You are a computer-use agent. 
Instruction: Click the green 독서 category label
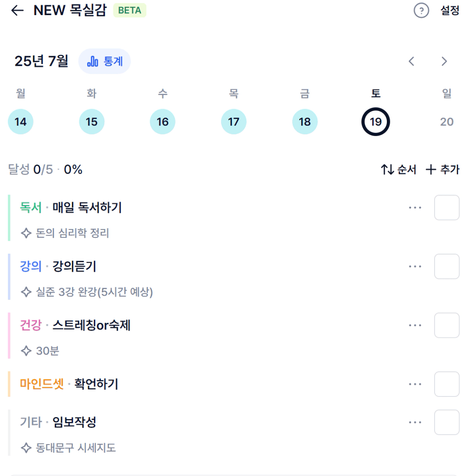pos(31,208)
